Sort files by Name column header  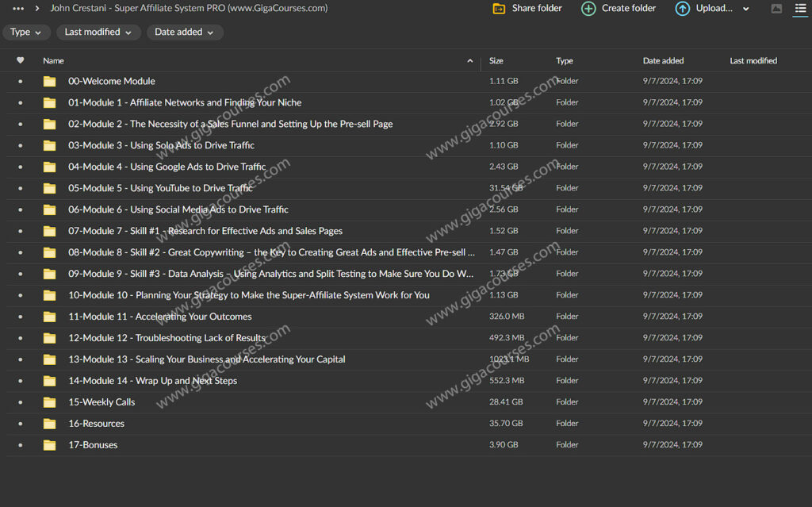point(54,60)
